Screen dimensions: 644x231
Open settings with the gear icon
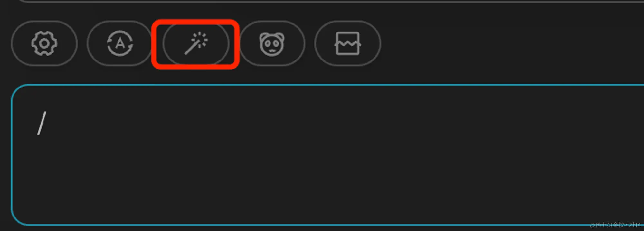point(44,43)
